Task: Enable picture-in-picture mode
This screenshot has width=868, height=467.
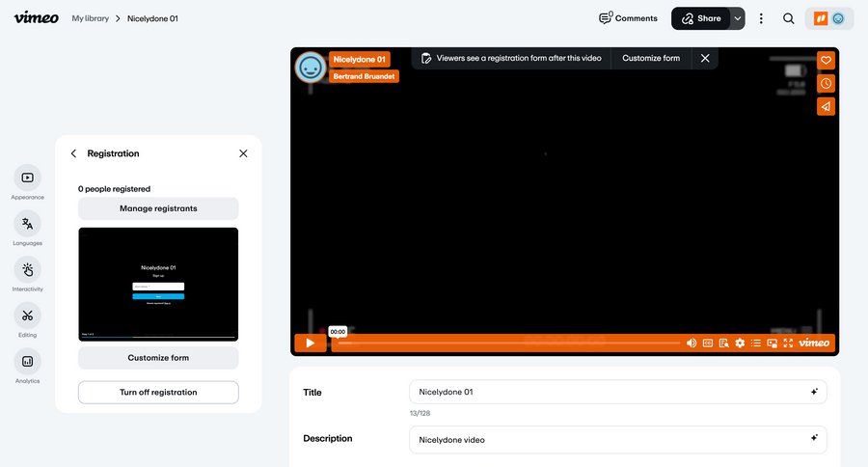Action: (x=772, y=343)
